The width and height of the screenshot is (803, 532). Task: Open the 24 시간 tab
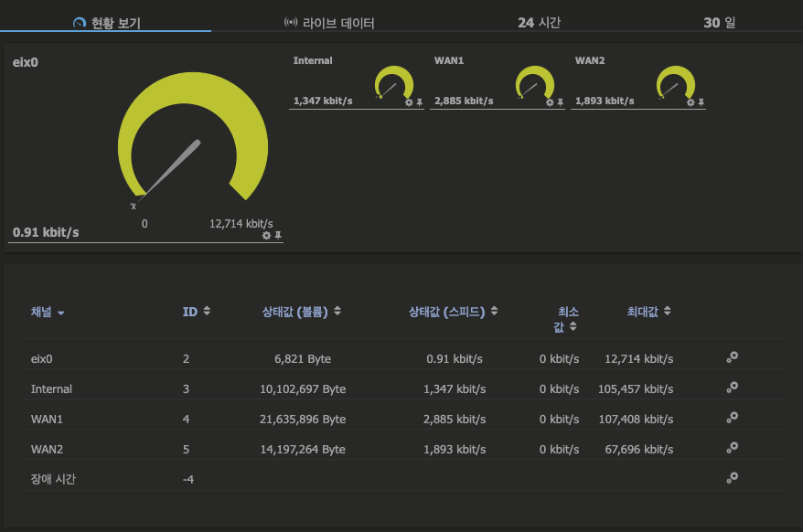coord(539,23)
